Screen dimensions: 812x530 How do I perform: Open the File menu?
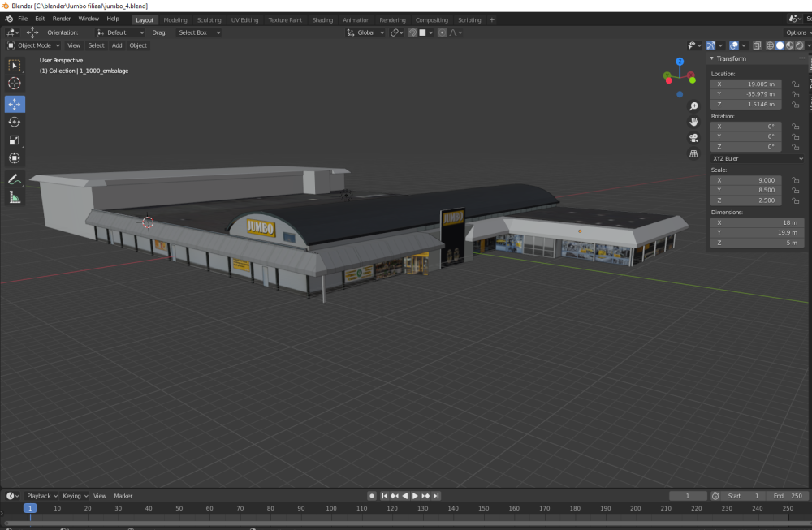click(23, 19)
